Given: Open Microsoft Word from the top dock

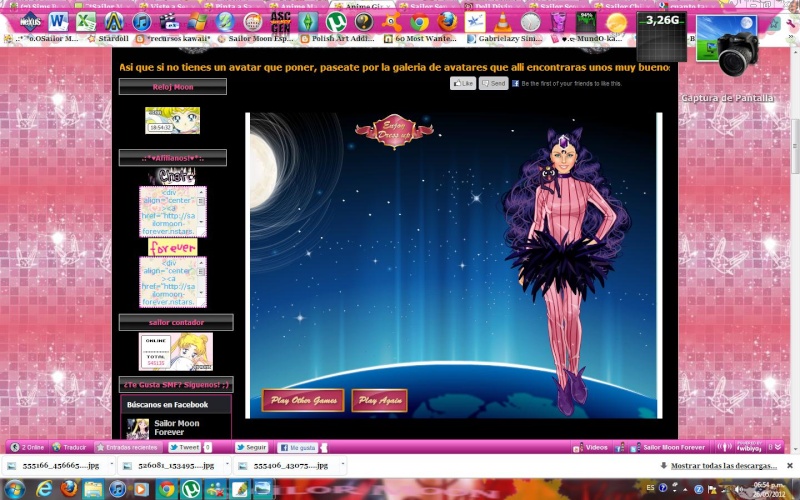Looking at the screenshot, I should pyautogui.click(x=58, y=22).
